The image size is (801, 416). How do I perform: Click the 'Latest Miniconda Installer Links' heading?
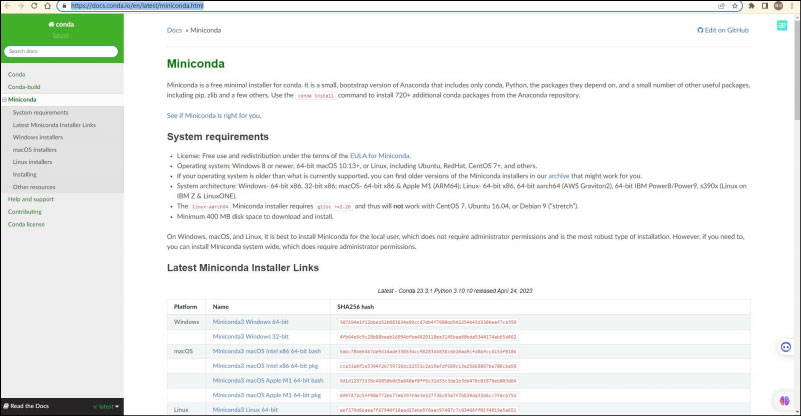click(x=243, y=268)
